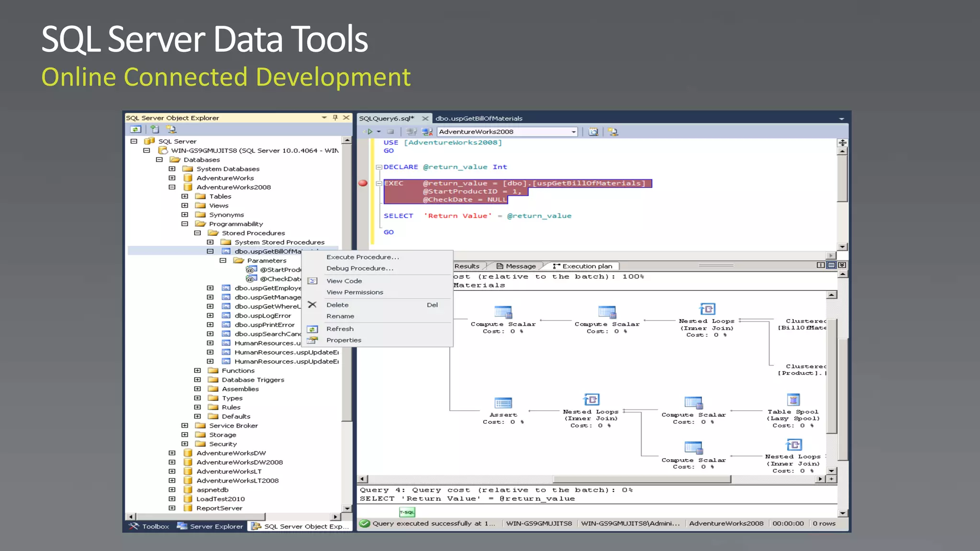Image resolution: width=980 pixels, height=551 pixels.
Task: Collapse the AdventureWorks2008 database node
Action: point(172,187)
